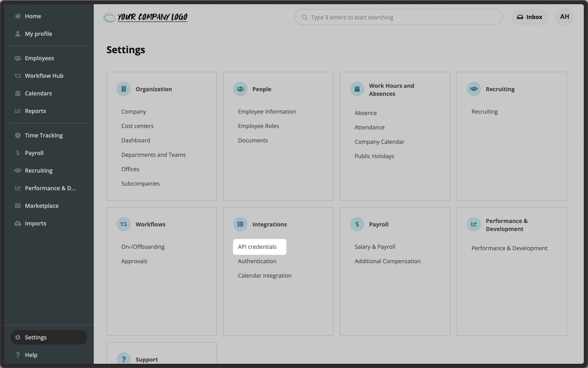Viewport: 588px width, 368px height.
Task: Click the Recruiting card handshake icon
Action: click(x=474, y=89)
